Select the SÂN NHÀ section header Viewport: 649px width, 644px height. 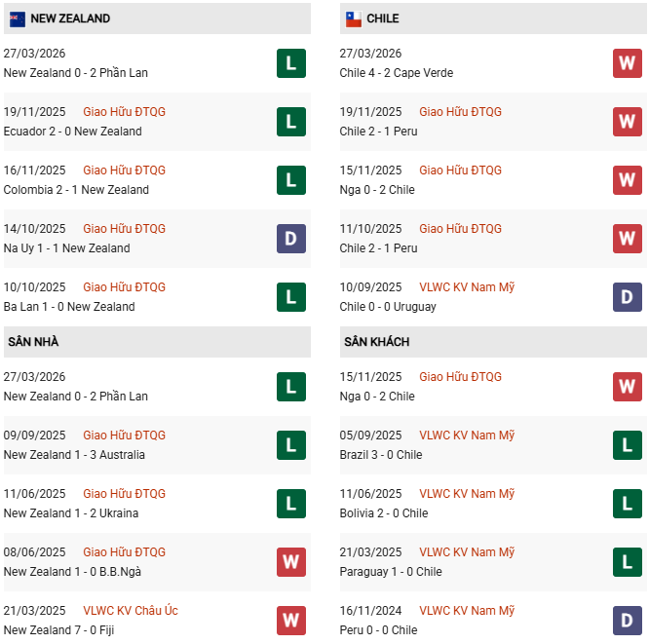click(x=34, y=342)
